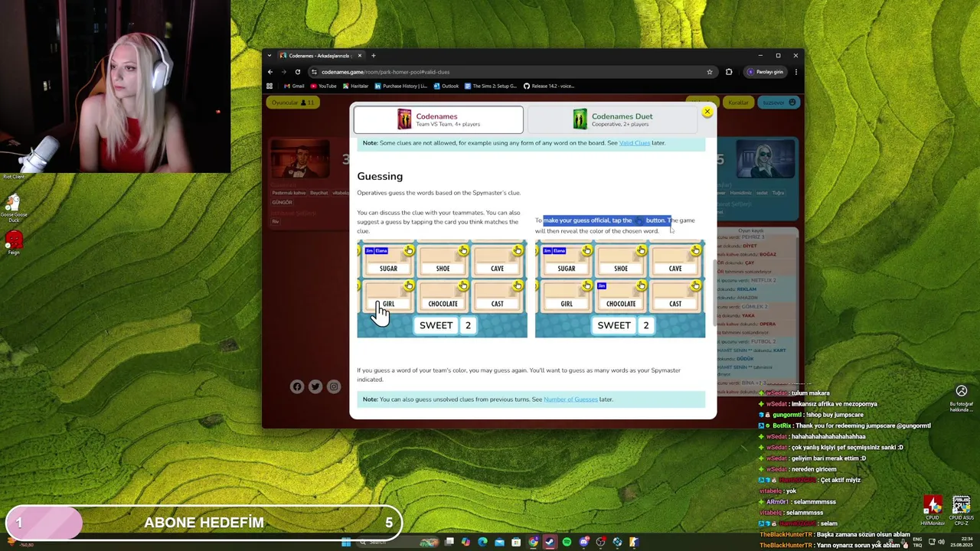Image resolution: width=980 pixels, height=551 pixels.
Task: Open the Twitter icon on game page
Action: click(315, 386)
